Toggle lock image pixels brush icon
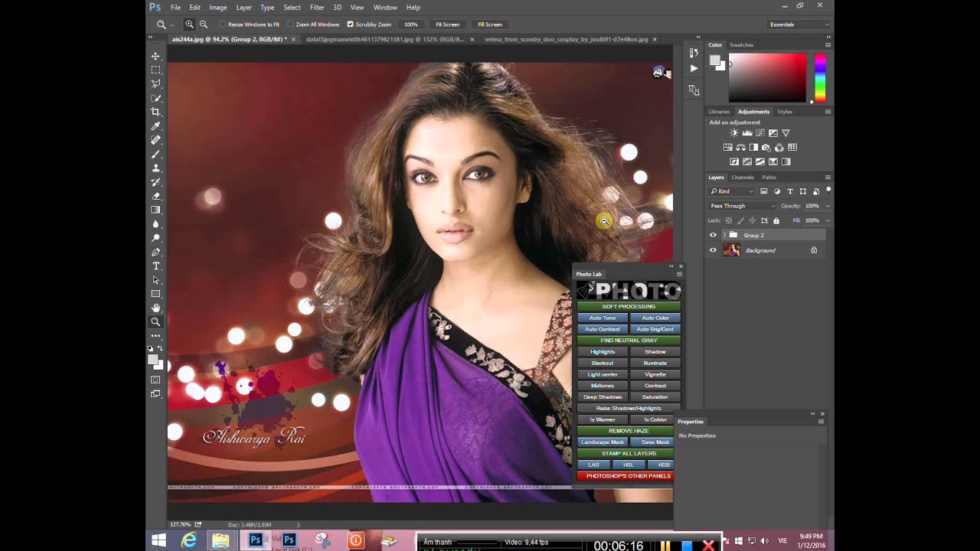Viewport: 980px width, 551px height. (740, 220)
